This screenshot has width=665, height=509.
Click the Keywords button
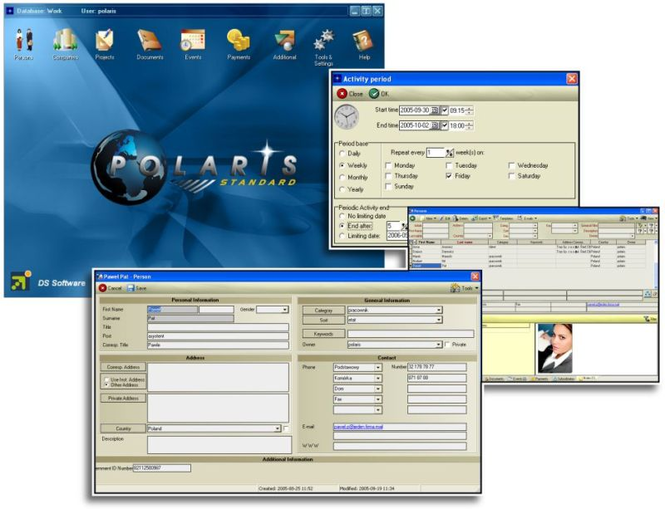pyautogui.click(x=323, y=334)
